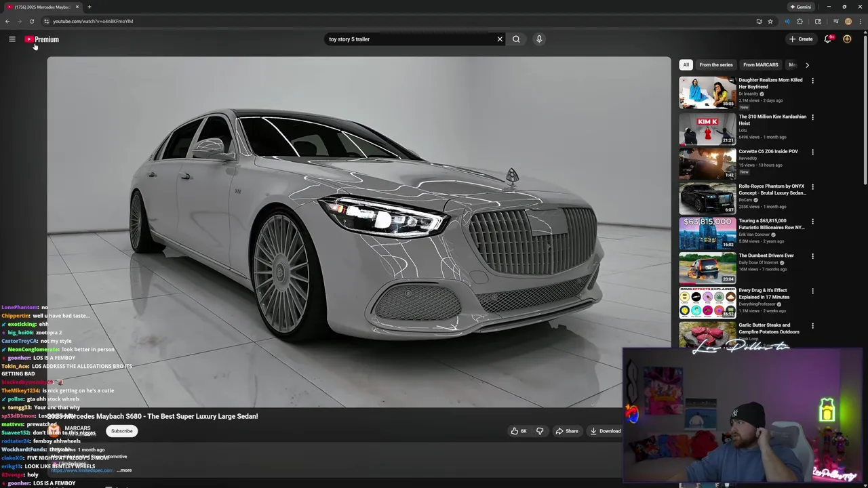Open options menu for $63,815,000 tour video
This screenshot has height=488, width=868.
pos(812,222)
